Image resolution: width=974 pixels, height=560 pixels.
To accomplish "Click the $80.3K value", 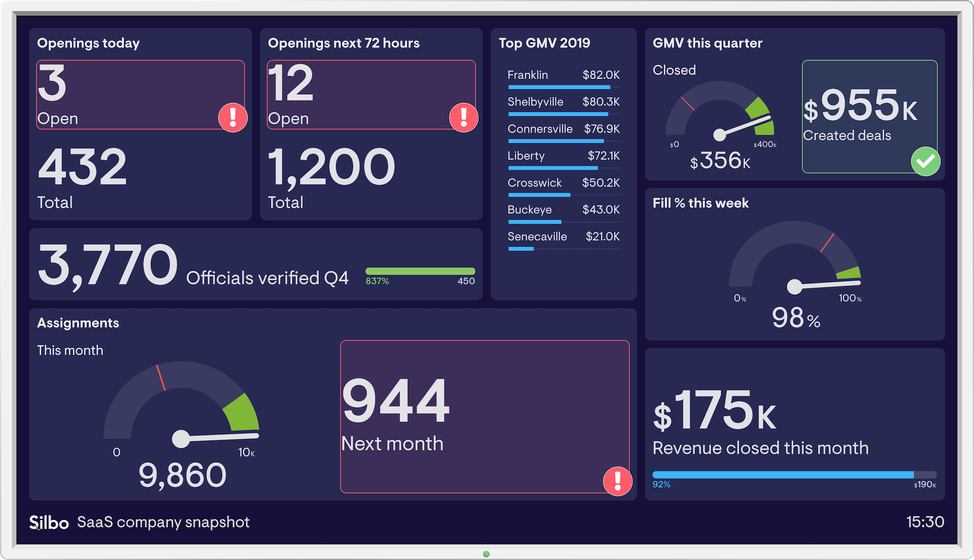I will point(601,102).
